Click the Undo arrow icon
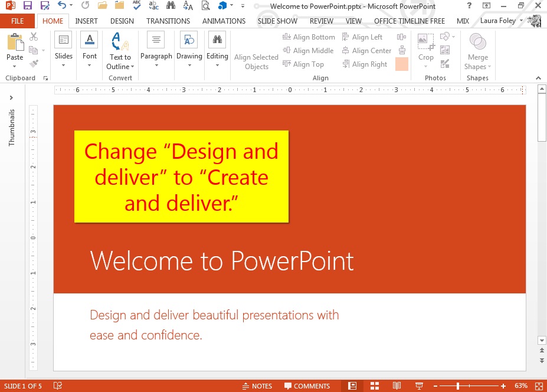 click(62, 5)
